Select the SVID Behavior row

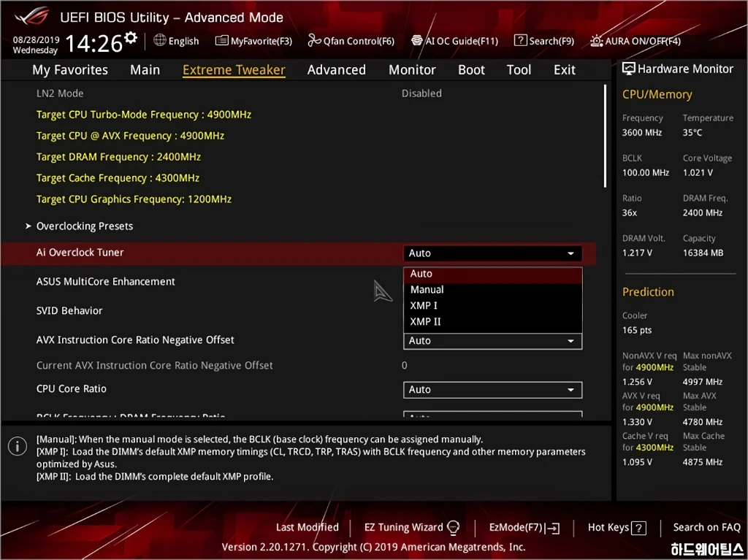(x=69, y=310)
